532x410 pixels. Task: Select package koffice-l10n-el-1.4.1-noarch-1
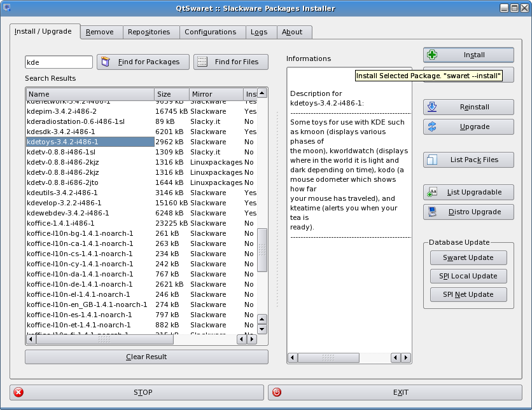[78, 294]
